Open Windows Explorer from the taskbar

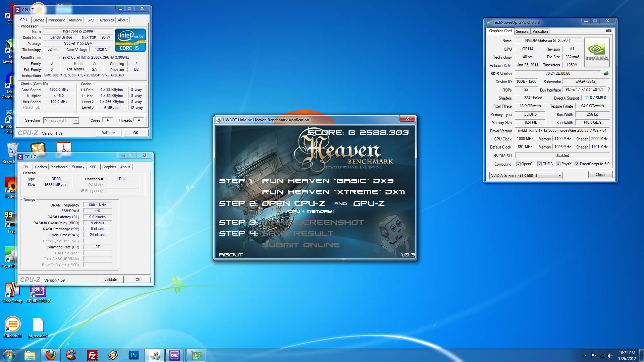coord(30,355)
